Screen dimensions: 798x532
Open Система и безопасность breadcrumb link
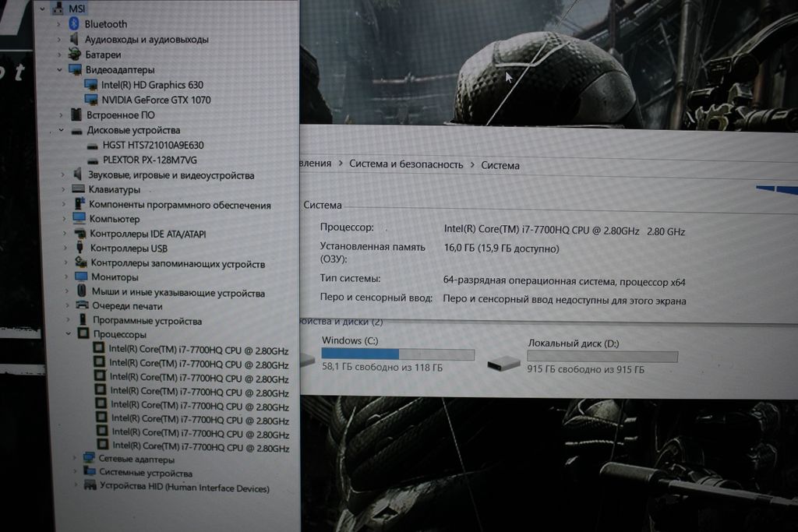406,164
